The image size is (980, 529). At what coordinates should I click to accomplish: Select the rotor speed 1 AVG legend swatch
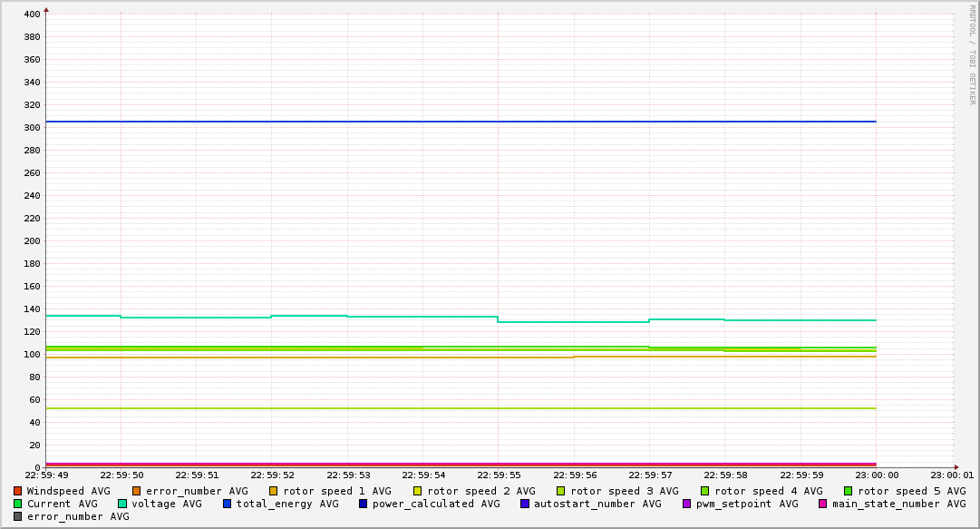click(275, 491)
